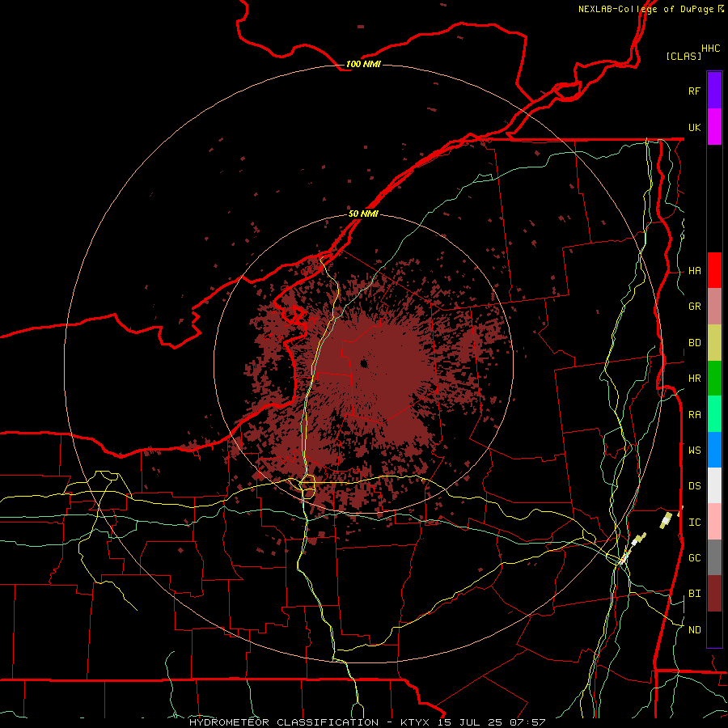This screenshot has height=728, width=728.
Task: Select the GR pink-brown legend swatch
Action: (x=714, y=307)
